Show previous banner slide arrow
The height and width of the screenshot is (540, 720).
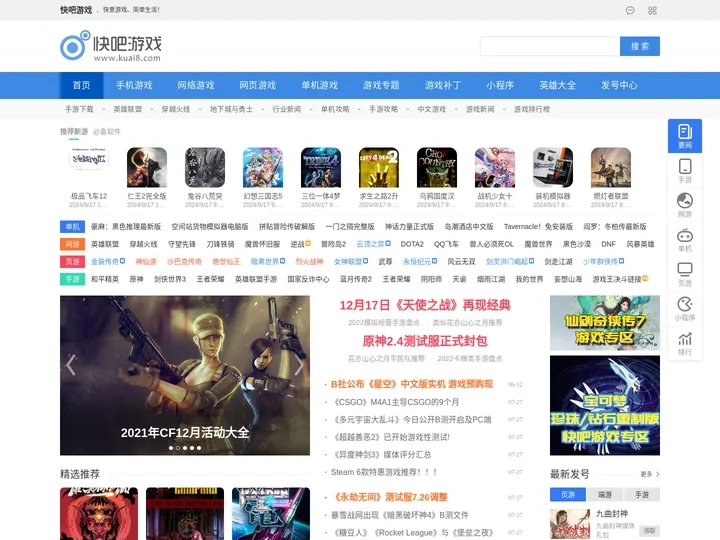point(71,365)
